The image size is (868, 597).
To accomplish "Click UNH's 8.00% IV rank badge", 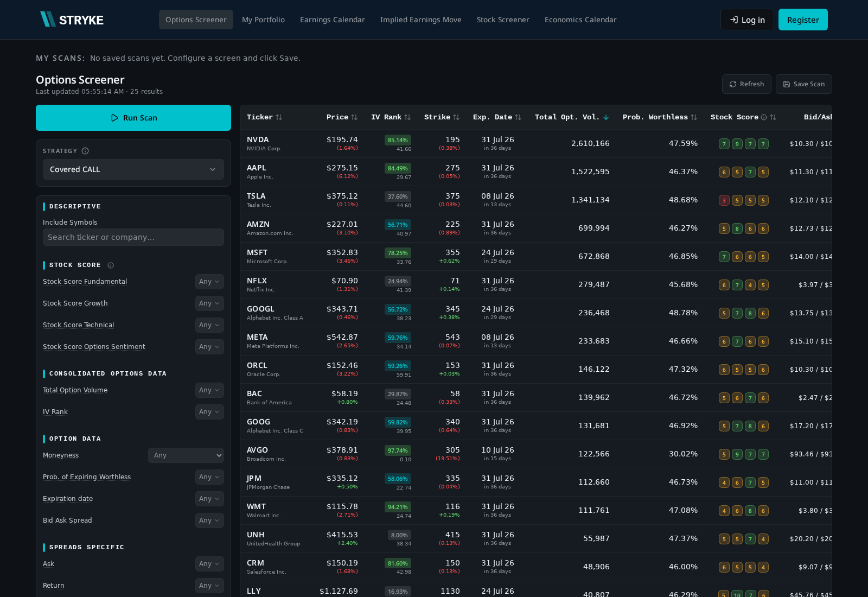I will click(x=399, y=535).
